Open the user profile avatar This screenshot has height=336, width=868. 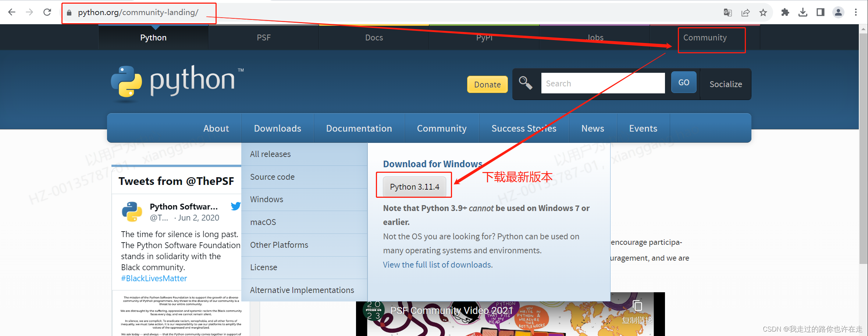[x=838, y=12]
